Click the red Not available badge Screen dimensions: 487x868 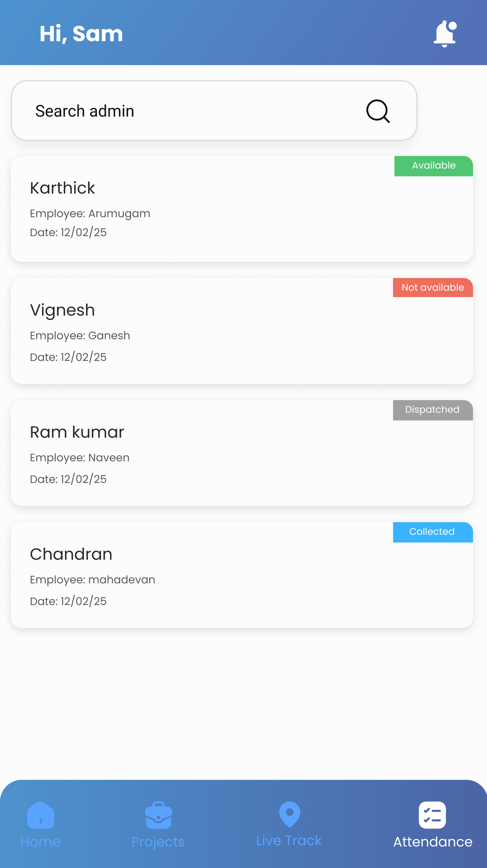coord(433,287)
